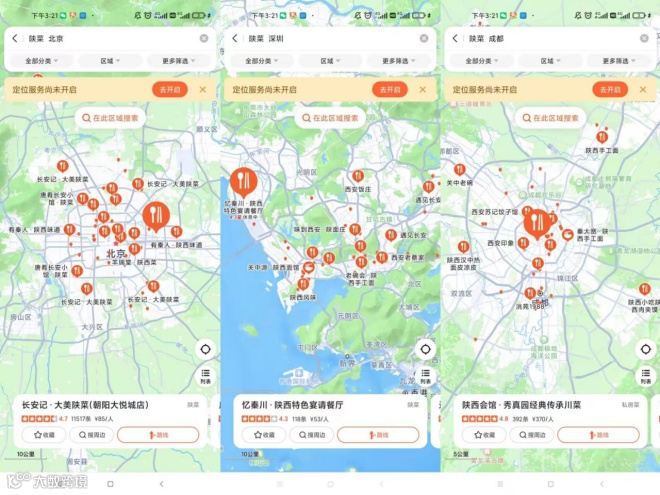Tap 陕菜 深圳 search input

coord(330,38)
